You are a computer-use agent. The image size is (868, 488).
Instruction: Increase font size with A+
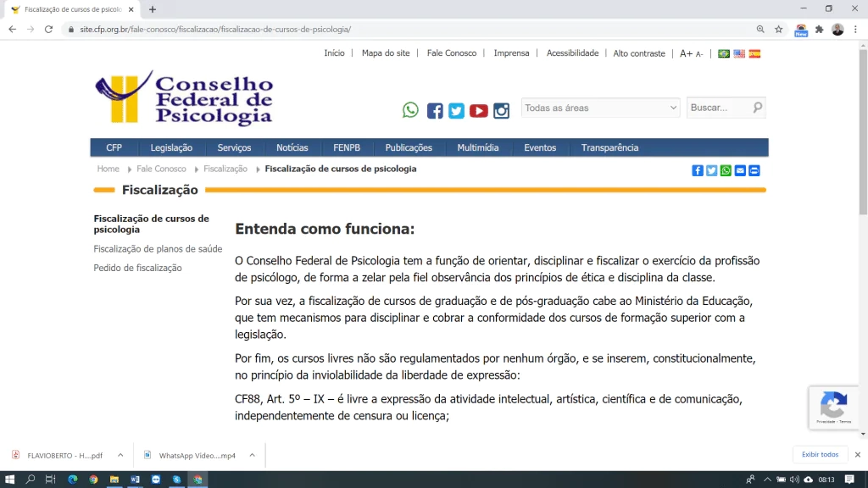tap(686, 53)
